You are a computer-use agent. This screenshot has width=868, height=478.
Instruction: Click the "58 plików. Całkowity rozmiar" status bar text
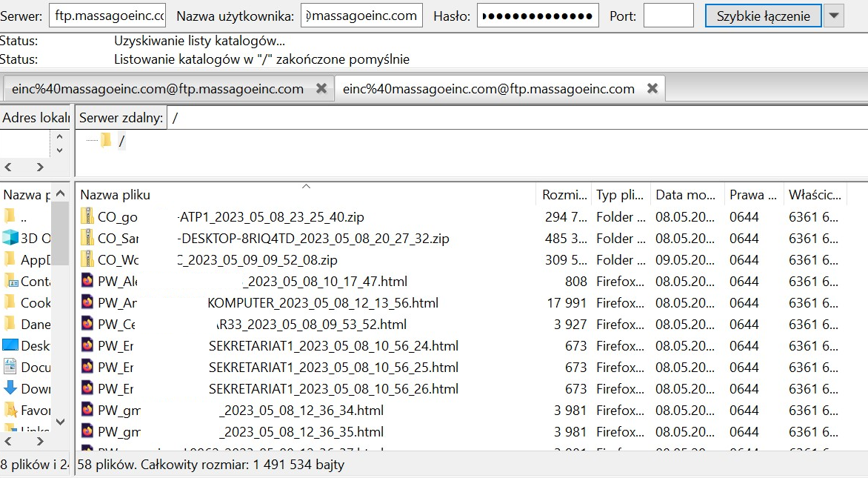click(211, 465)
